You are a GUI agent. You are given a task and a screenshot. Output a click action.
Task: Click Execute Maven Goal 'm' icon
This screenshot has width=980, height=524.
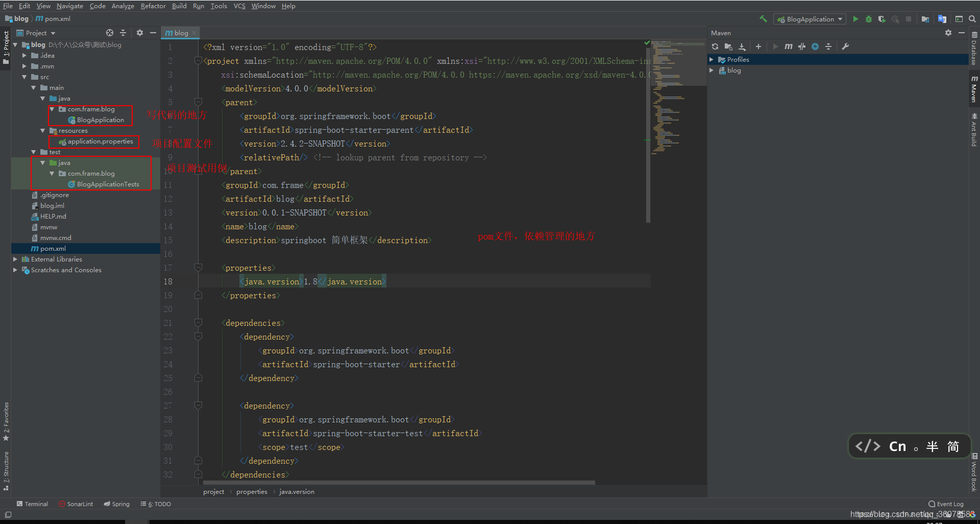coord(788,46)
